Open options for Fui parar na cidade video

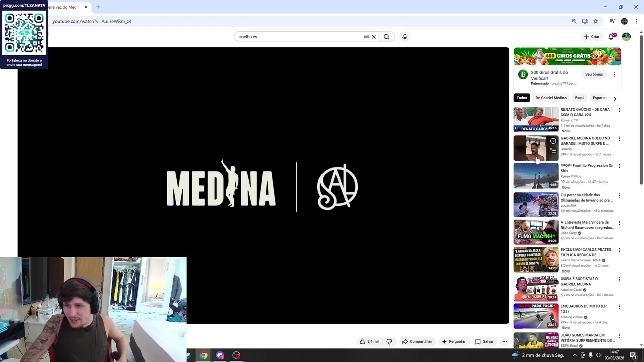[x=619, y=195]
